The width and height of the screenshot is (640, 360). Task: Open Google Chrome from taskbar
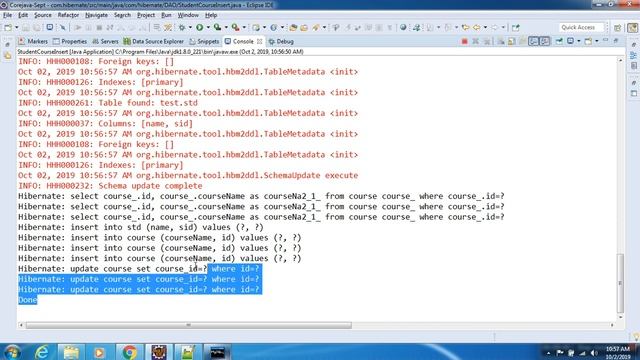click(x=129, y=352)
